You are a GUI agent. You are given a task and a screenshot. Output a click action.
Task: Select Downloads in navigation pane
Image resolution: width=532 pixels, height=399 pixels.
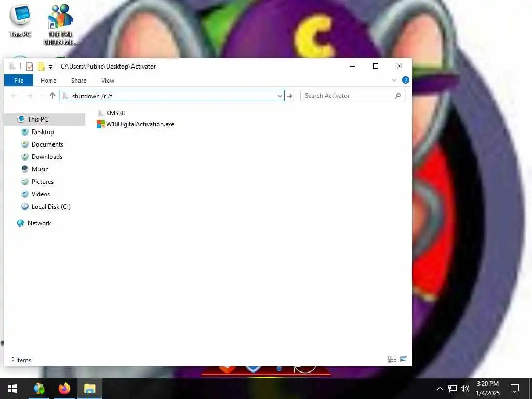click(47, 157)
